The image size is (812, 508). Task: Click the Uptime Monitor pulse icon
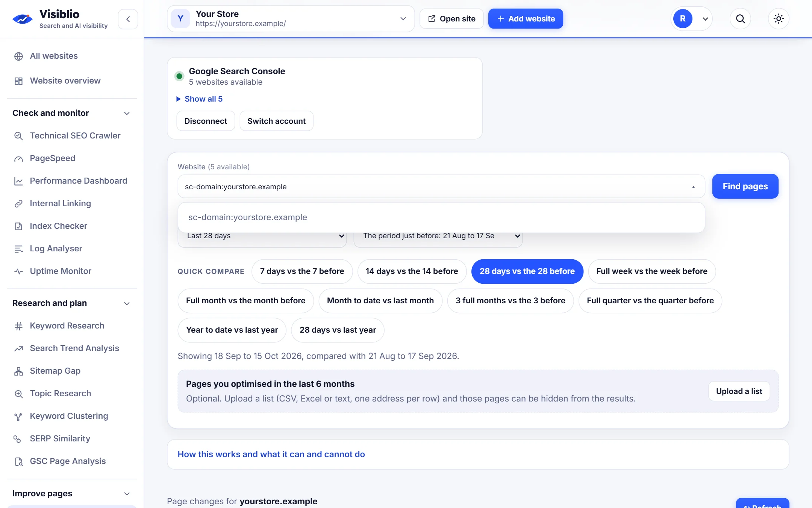point(18,271)
